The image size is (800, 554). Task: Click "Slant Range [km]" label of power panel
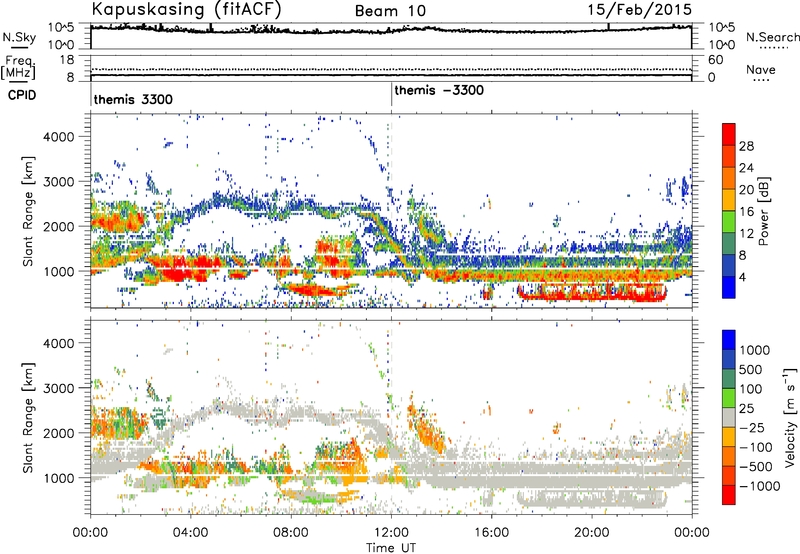click(28, 211)
